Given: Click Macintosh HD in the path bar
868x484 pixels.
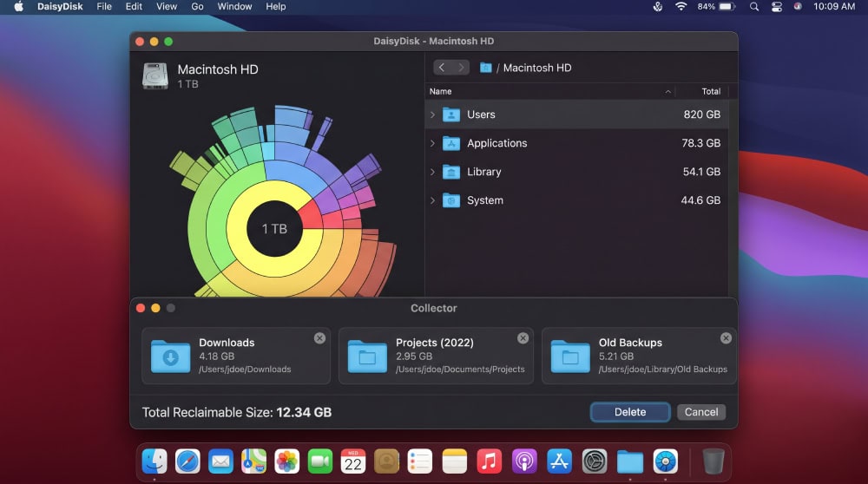Looking at the screenshot, I should pos(537,68).
